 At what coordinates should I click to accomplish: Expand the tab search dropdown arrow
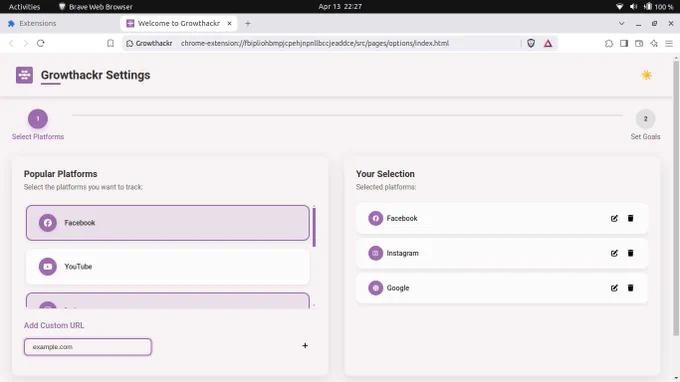621,23
